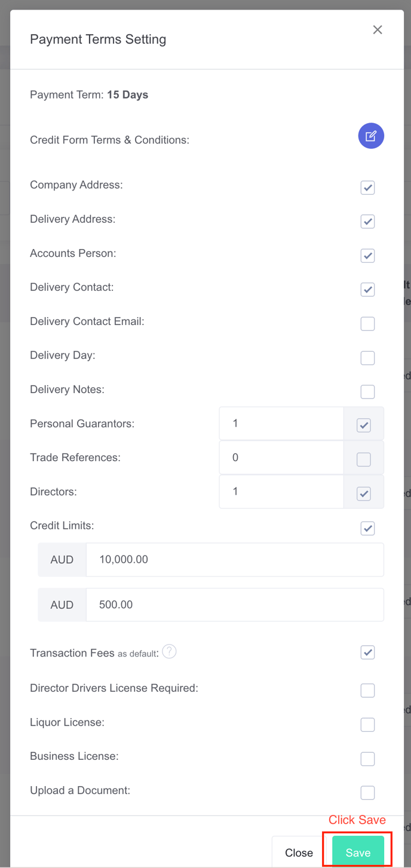Check the Delivery Day checkbox

(367, 358)
